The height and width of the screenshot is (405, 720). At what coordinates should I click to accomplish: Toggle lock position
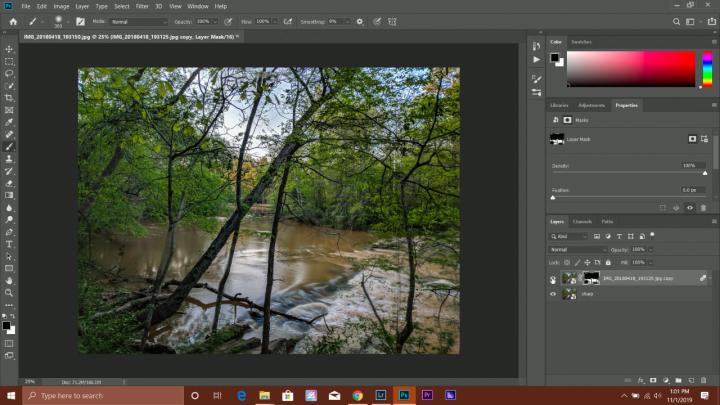tap(587, 263)
